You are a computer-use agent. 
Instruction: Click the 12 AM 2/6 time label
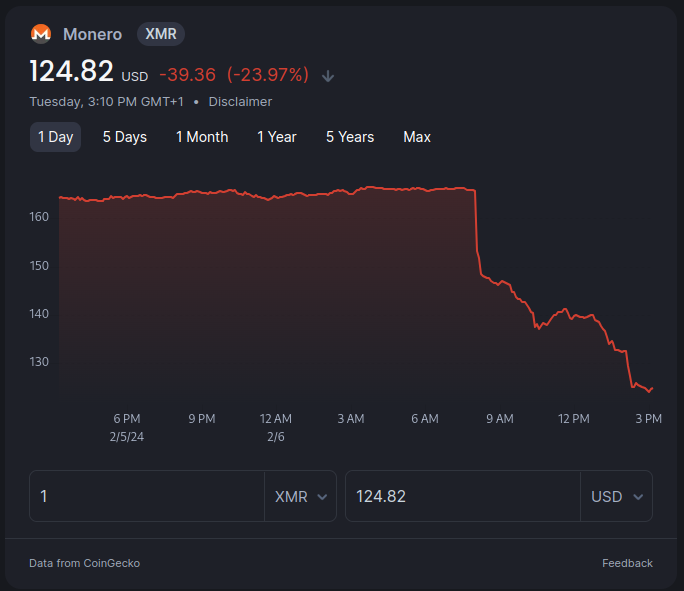coord(276,427)
